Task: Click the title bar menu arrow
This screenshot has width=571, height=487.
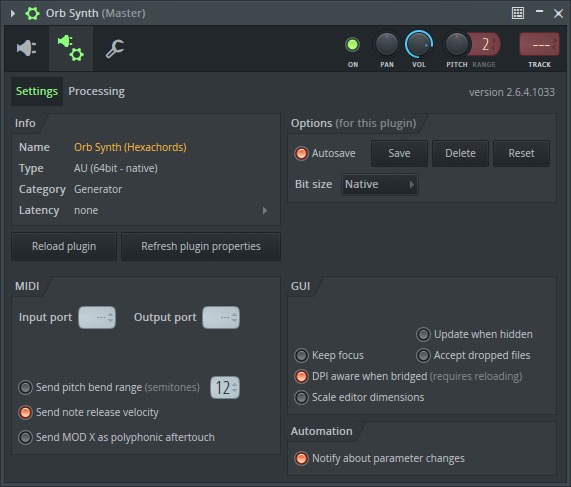Action: tap(13, 13)
